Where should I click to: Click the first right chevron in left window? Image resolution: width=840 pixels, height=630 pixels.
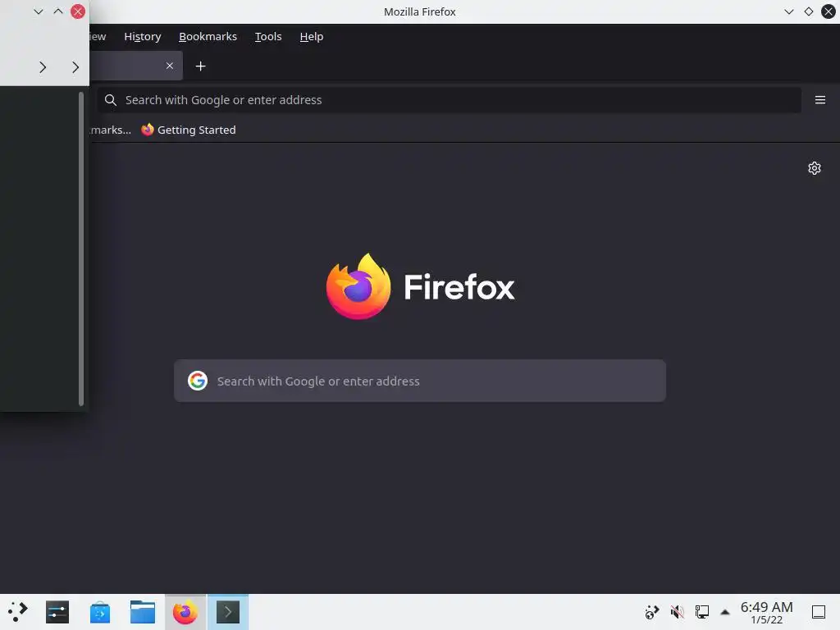[x=43, y=67]
